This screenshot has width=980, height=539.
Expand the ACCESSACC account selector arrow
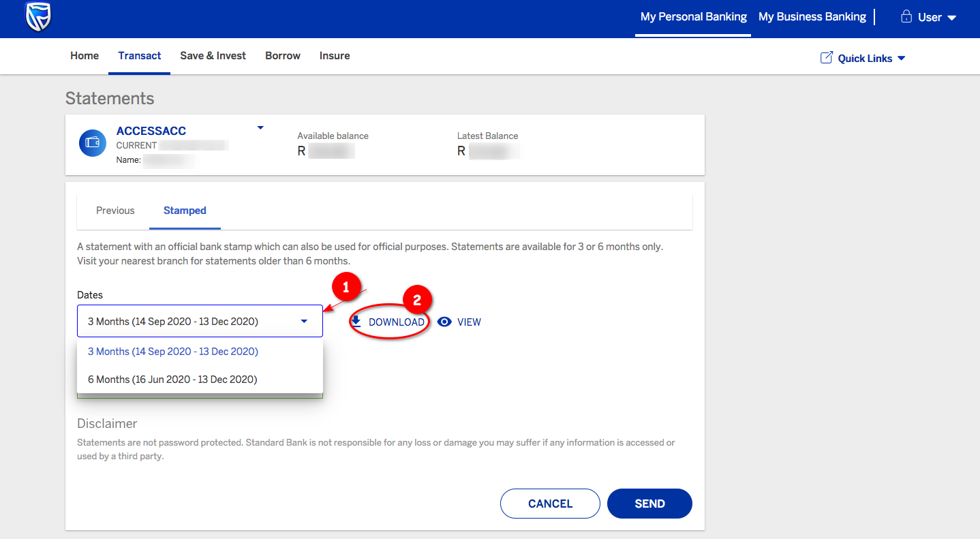[x=260, y=127]
